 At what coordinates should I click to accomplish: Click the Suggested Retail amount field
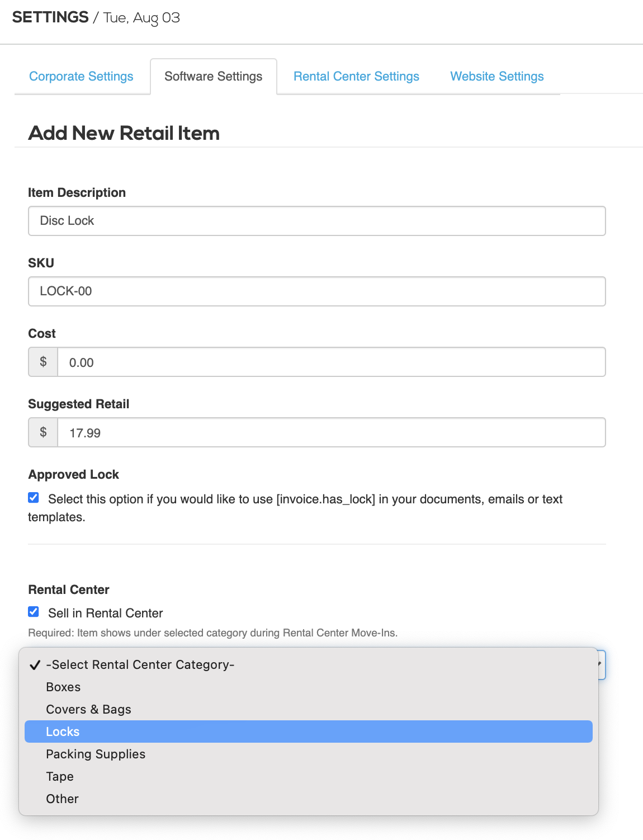coord(332,432)
